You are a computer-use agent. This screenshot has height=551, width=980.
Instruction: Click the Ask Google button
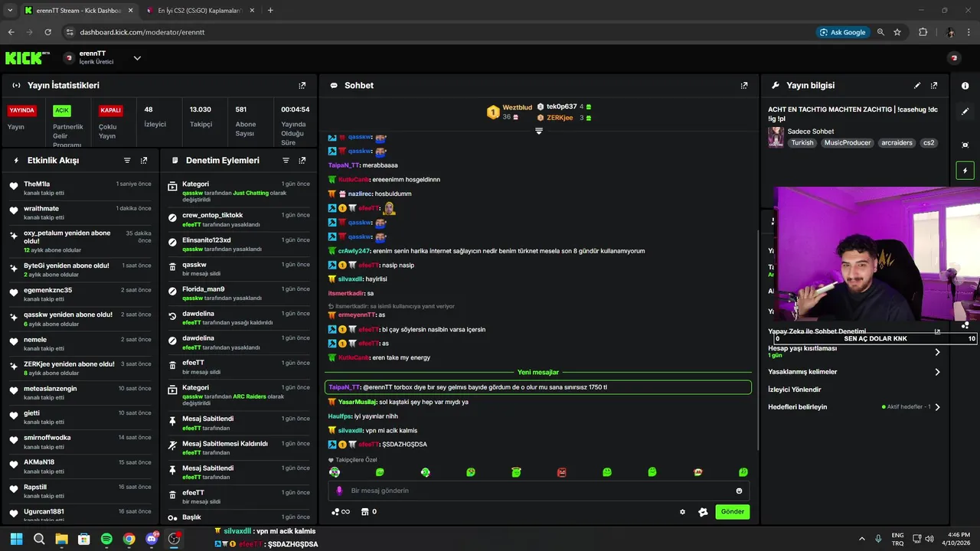pyautogui.click(x=843, y=32)
